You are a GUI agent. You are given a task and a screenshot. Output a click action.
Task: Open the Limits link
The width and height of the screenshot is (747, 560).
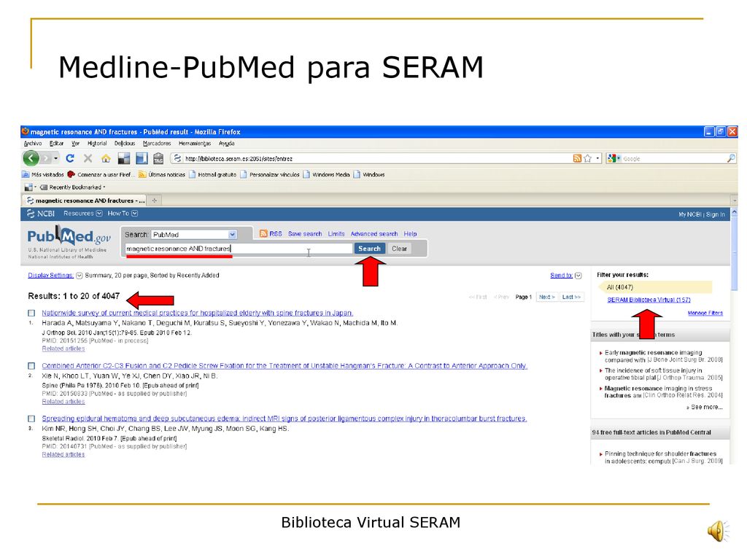point(336,234)
